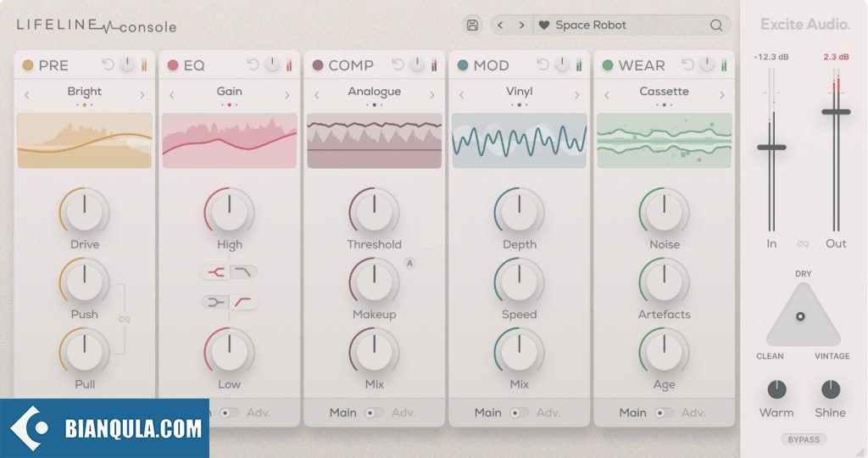This screenshot has width=868, height=458.
Task: Toggle the COMP auto makeup A button
Action: point(409,263)
